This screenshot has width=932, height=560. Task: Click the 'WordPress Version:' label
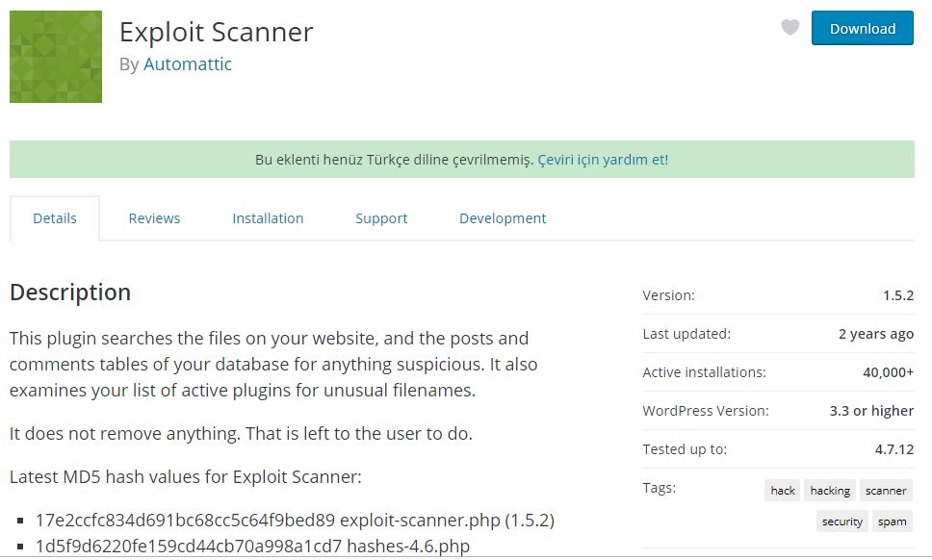click(706, 411)
